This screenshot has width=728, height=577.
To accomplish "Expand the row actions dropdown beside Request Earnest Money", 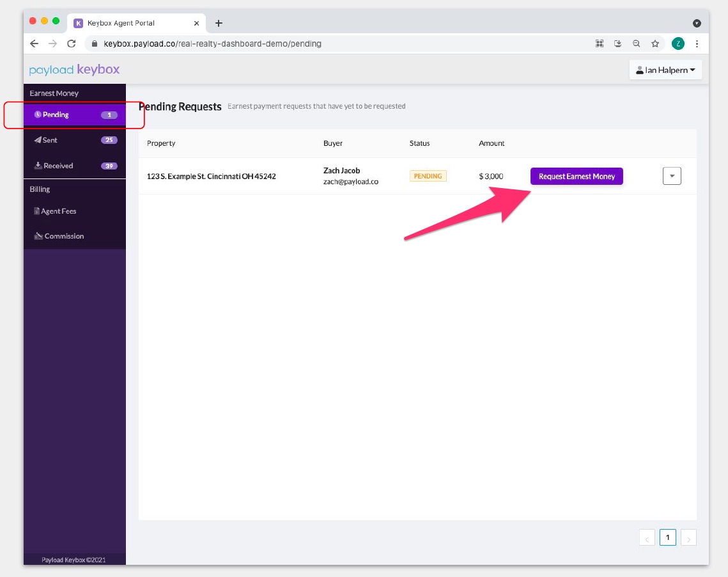I will click(x=672, y=175).
